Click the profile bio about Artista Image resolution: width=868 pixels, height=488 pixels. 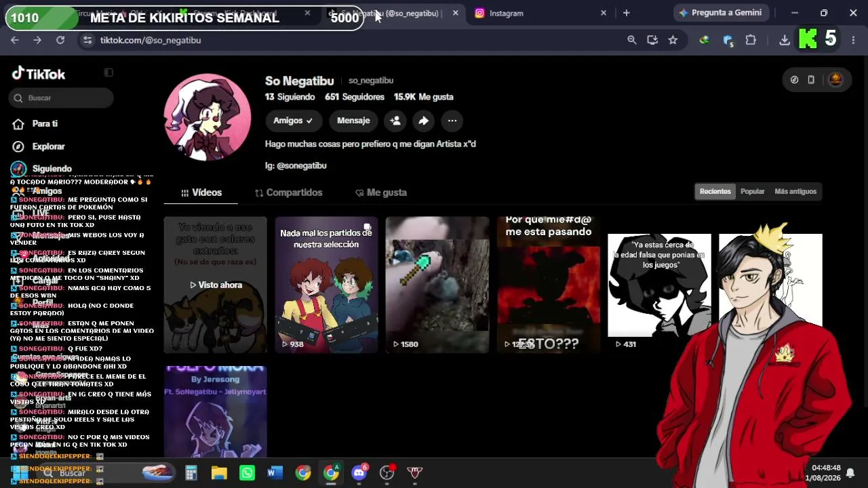[x=370, y=144]
